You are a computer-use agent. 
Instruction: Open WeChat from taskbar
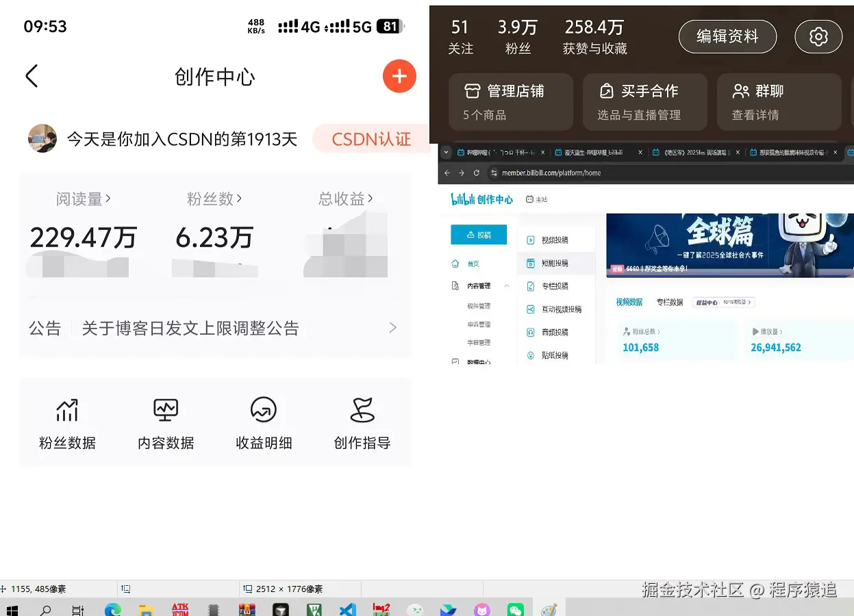tap(516, 610)
